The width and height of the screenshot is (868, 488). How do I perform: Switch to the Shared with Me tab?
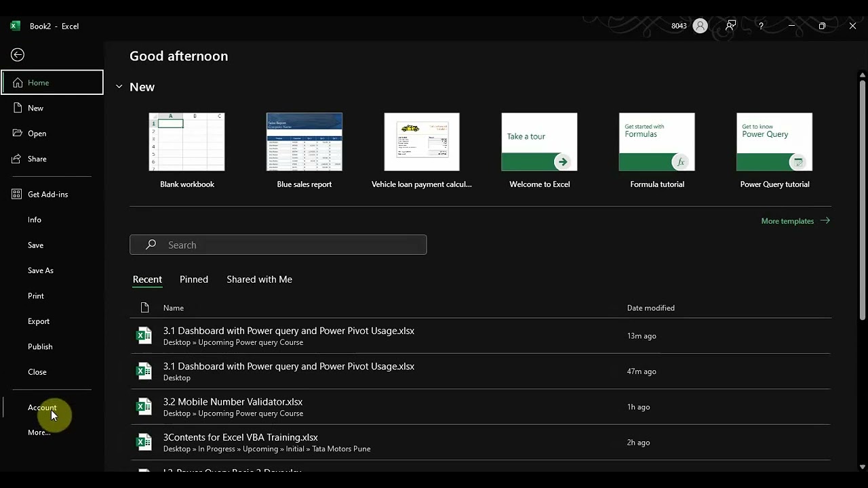pyautogui.click(x=260, y=279)
